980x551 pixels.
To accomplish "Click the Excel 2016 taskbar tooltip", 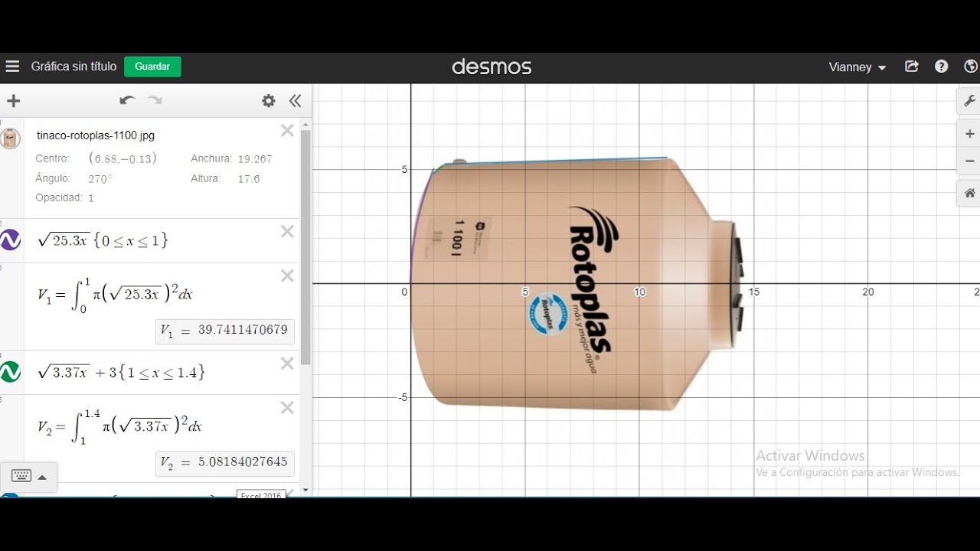I will 261,494.
